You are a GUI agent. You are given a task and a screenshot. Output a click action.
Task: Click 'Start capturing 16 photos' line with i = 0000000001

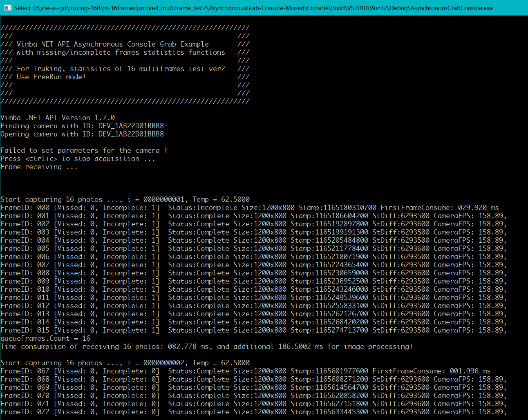pos(125,199)
